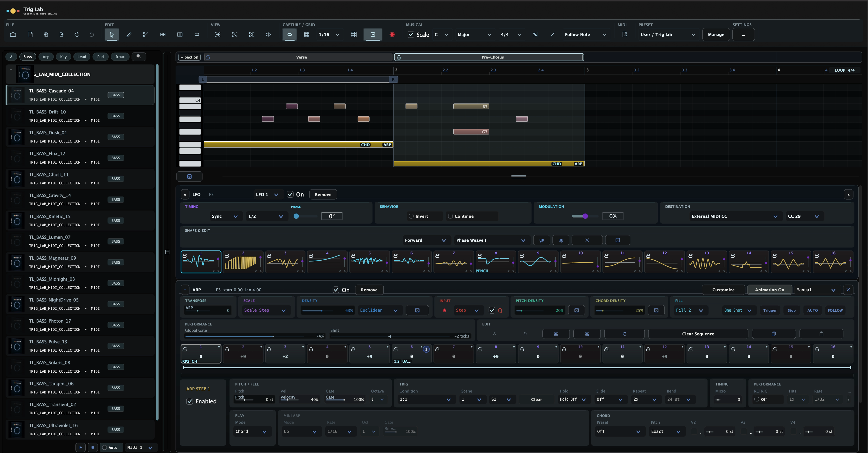Click the grid icon beside the 1/16 value

307,34
